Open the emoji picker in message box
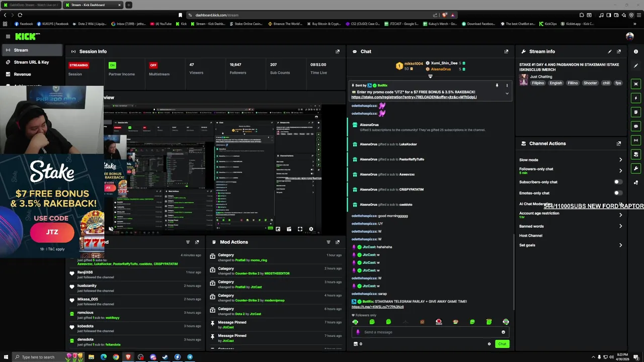 tap(503, 332)
